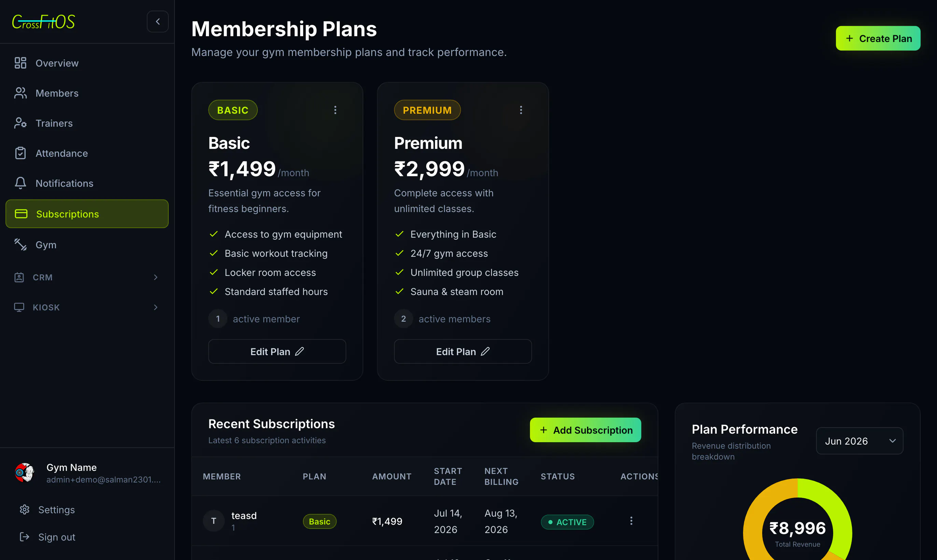Click the Create Plan button
This screenshot has width=937, height=560.
point(878,39)
